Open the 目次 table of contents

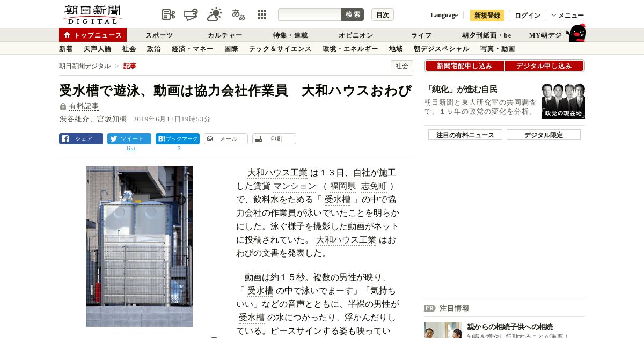[383, 14]
